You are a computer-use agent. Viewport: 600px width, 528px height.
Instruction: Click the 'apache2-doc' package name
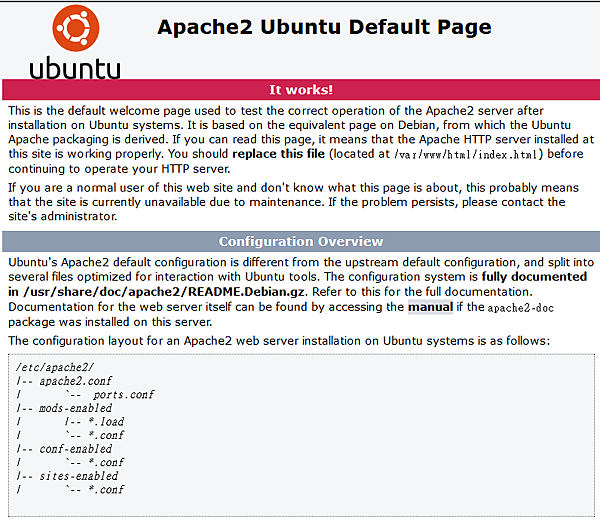click(x=520, y=308)
